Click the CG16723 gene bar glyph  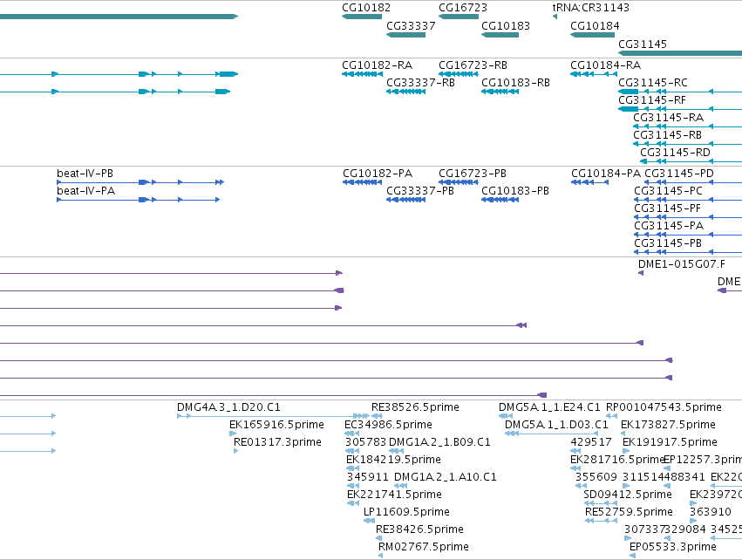click(x=458, y=17)
